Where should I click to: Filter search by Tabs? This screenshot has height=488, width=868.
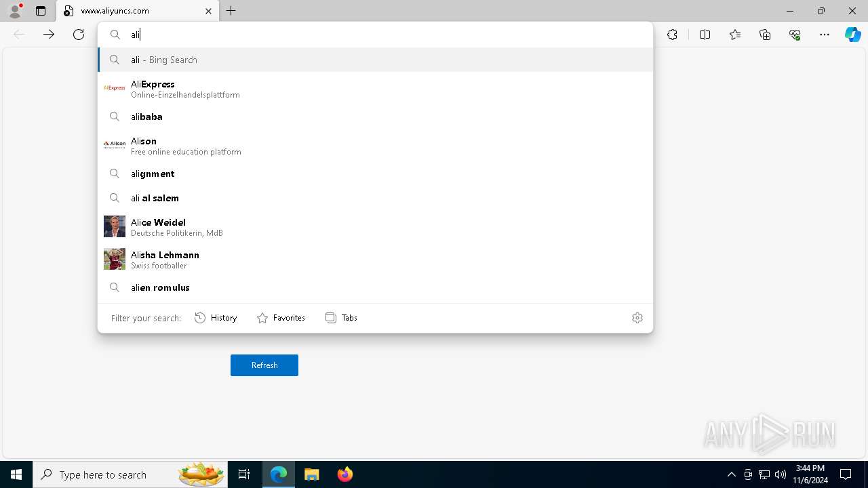341,318
